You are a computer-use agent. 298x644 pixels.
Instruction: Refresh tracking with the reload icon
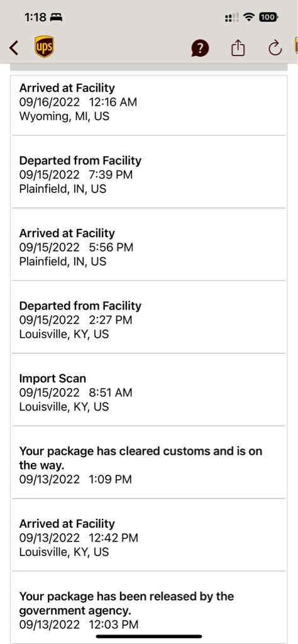tap(275, 48)
